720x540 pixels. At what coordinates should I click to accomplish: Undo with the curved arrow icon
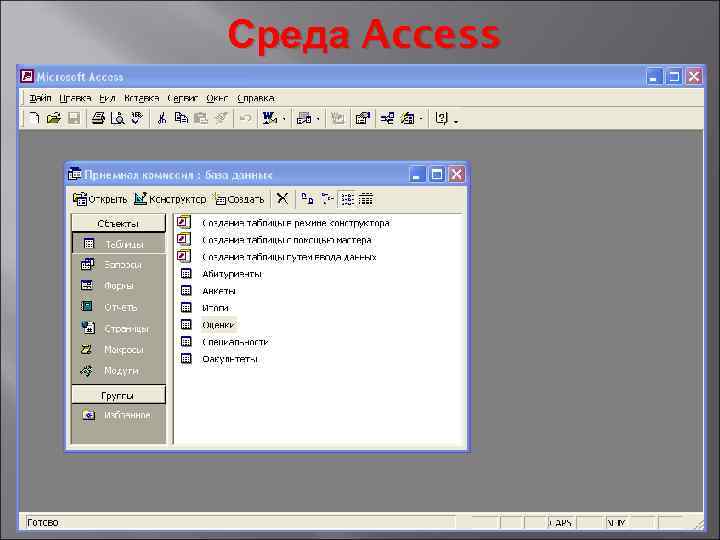pos(245,118)
